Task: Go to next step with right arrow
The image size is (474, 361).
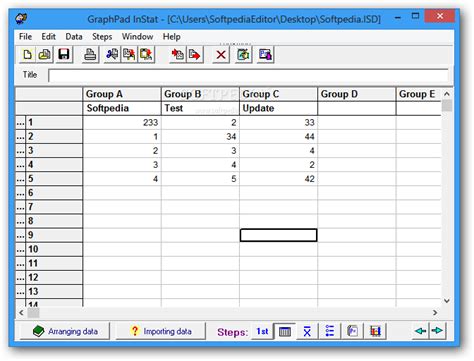Action: (437, 331)
